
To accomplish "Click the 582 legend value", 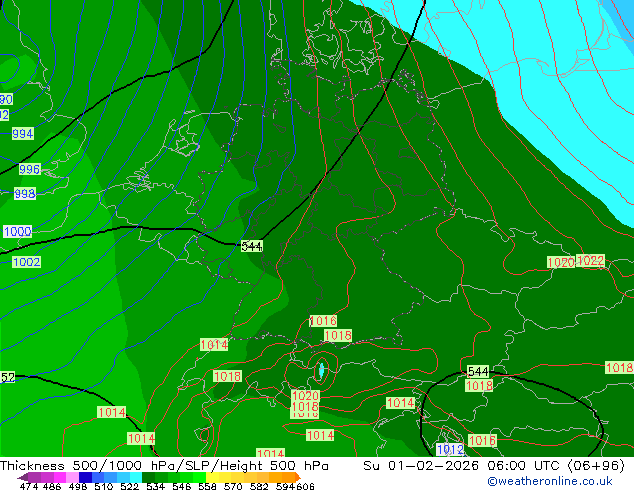I will click(259, 486).
